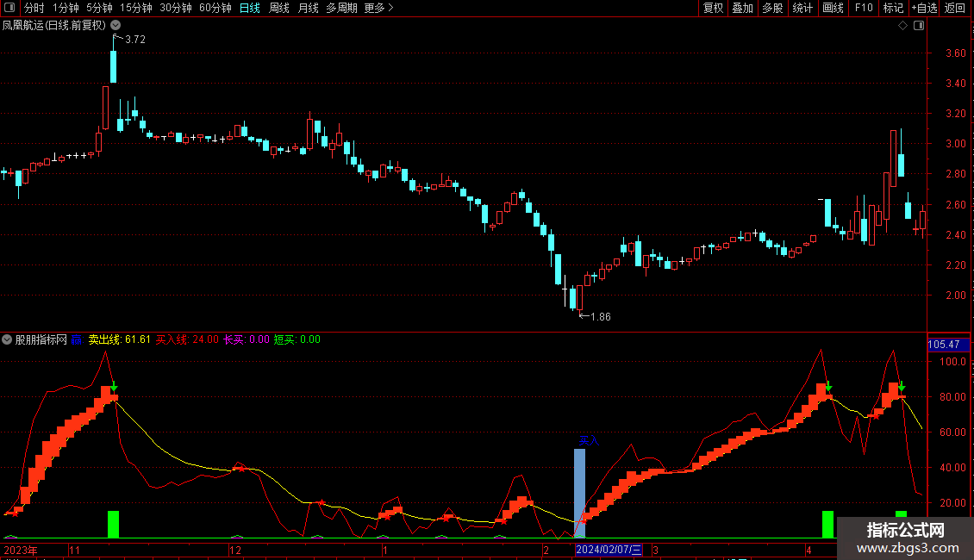Open dropdown beside 凤凰航运 chart title
The width and height of the screenshot is (974, 560).
116,26
